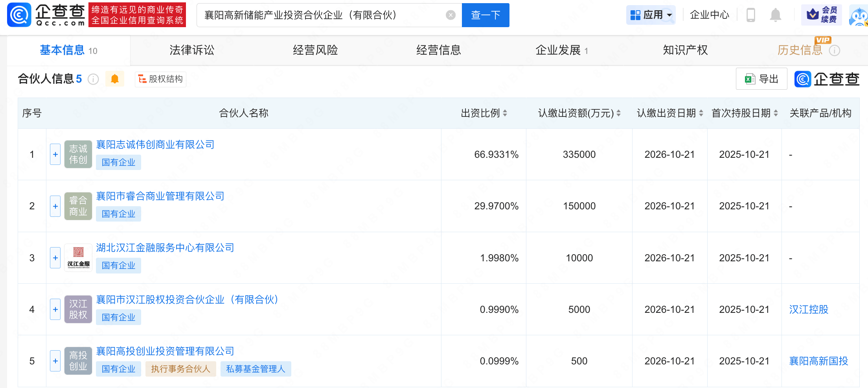Expand row 1 襄阳志诚伟创 with plus button
This screenshot has width=868, height=388.
(x=55, y=154)
